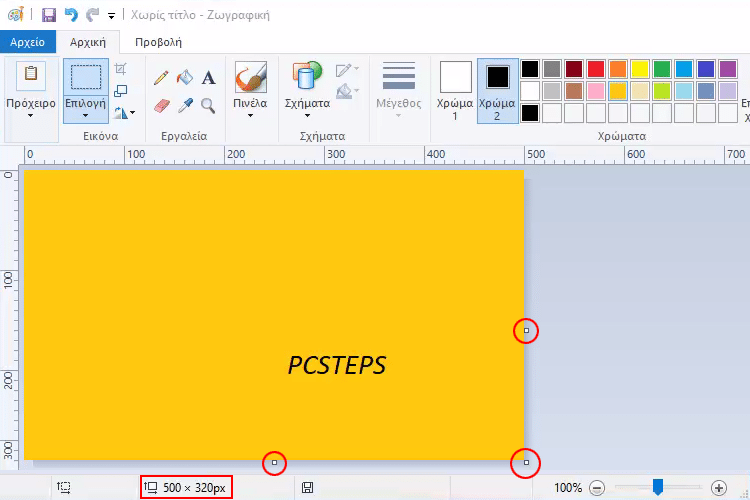This screenshot has width=750, height=500.
Task: Select the Χρώμα 2 button
Action: pyautogui.click(x=497, y=91)
